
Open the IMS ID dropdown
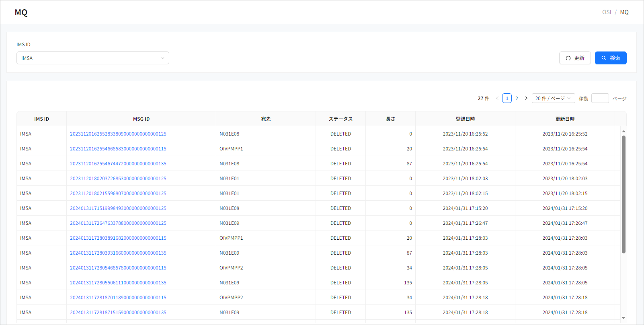click(x=92, y=58)
